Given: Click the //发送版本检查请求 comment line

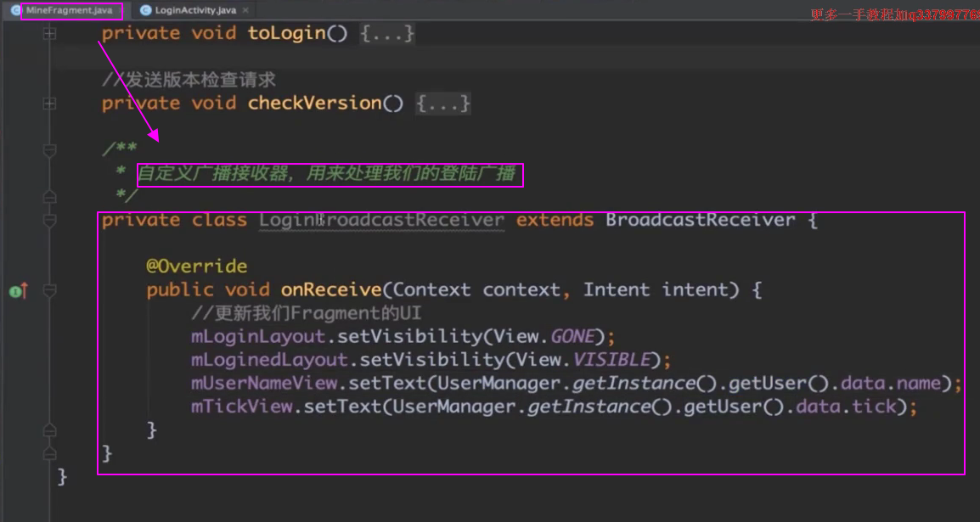Looking at the screenshot, I should 189,80.
